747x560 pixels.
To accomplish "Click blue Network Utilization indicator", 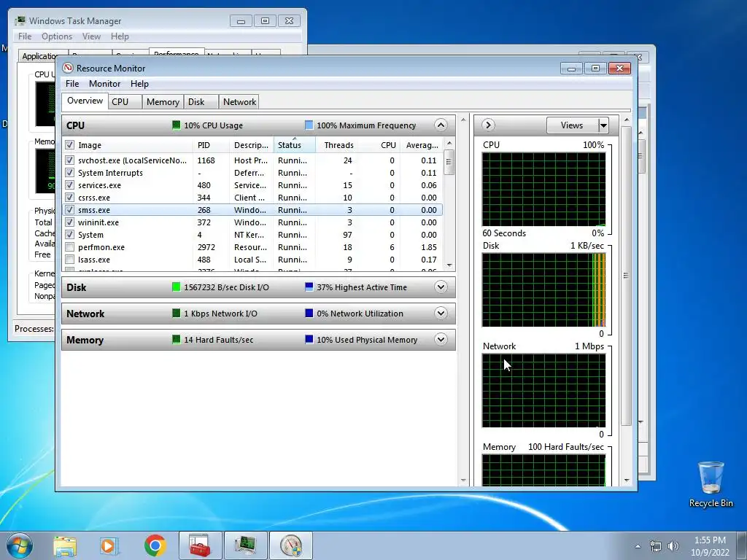I will tap(309, 314).
